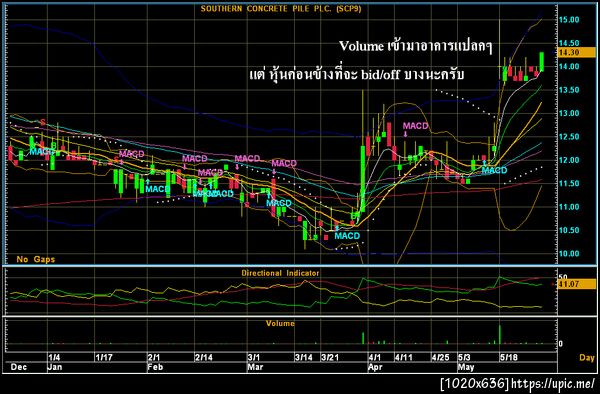This screenshot has width=600, height=394.
Task: Click the 2/14 date label
Action: pyautogui.click(x=204, y=357)
